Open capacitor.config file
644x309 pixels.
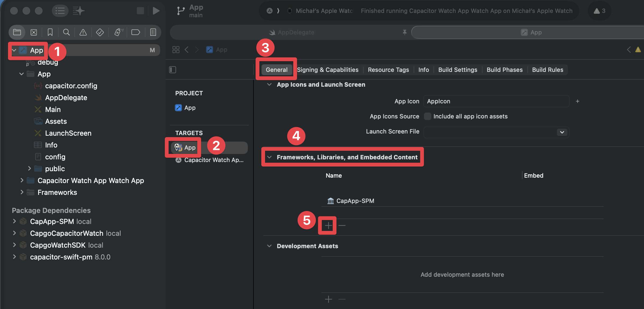point(66,86)
